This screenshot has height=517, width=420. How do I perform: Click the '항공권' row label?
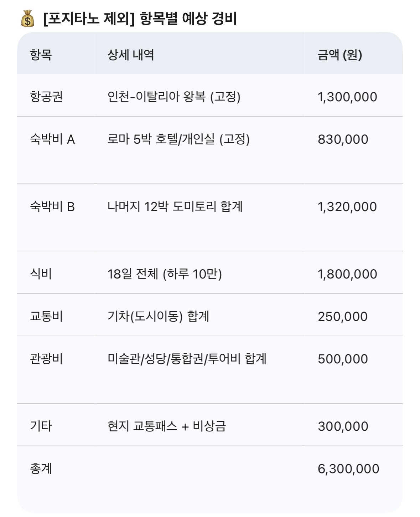pos(46,97)
